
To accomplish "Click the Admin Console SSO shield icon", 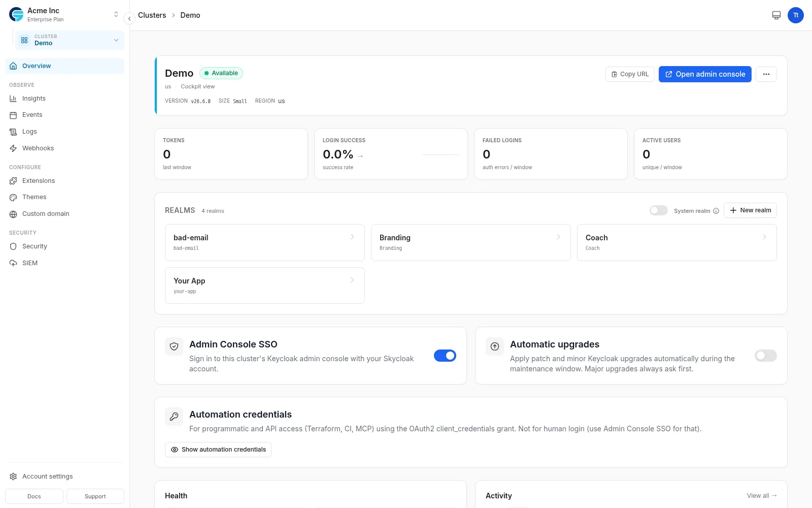I will click(x=174, y=346).
